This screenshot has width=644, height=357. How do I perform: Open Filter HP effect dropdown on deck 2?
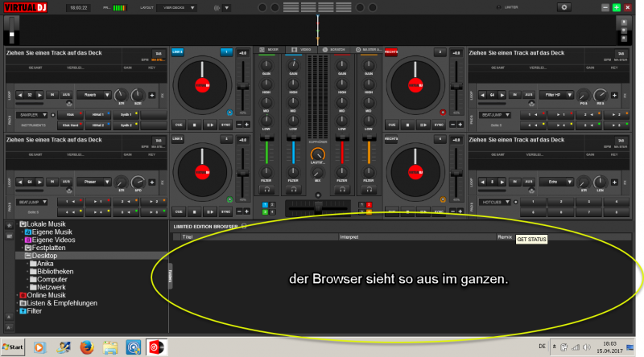coord(556,95)
